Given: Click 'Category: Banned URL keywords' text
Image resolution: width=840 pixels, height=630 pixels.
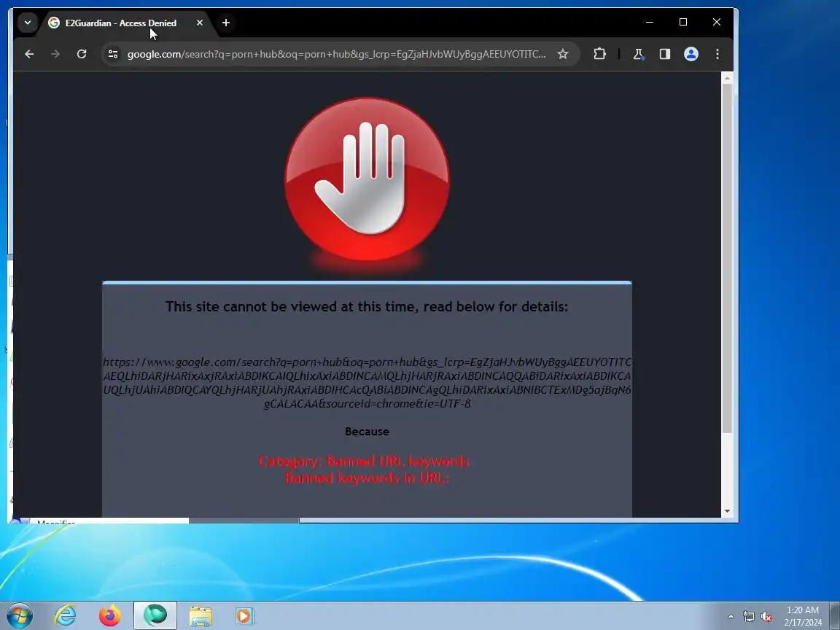Looking at the screenshot, I should click(365, 462).
